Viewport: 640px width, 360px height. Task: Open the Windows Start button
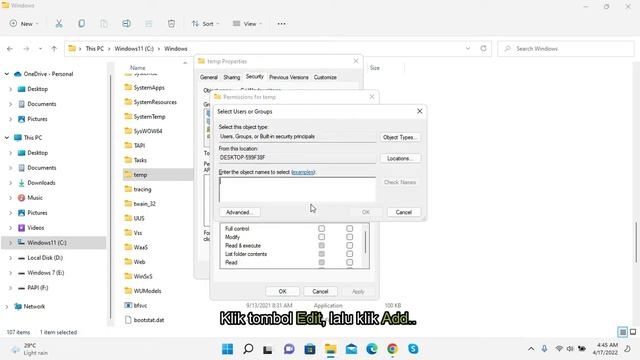click(227, 349)
